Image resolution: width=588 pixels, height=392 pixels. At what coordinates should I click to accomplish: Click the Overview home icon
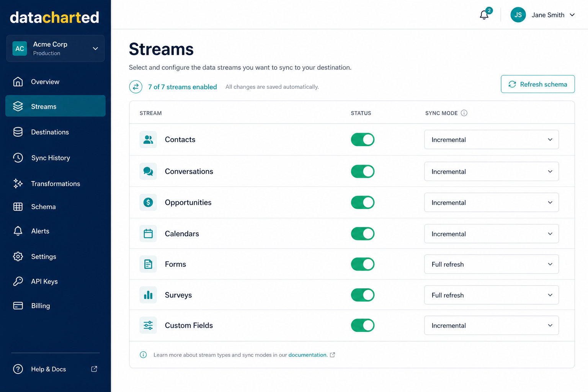click(18, 82)
